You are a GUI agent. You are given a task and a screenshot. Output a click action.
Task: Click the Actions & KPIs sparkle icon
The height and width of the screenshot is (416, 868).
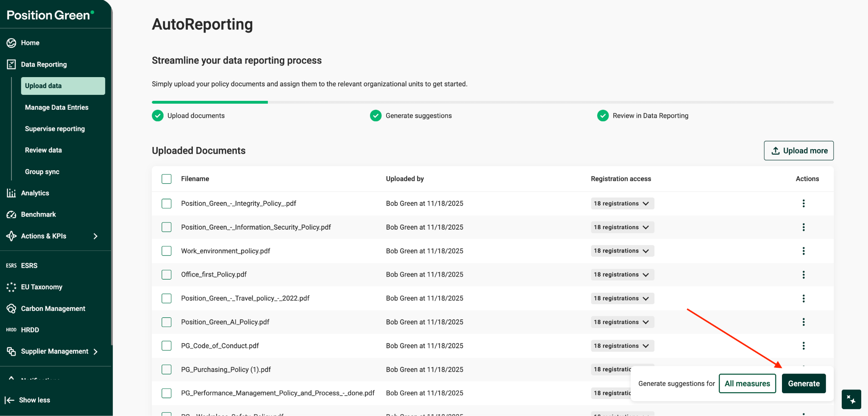tap(11, 236)
